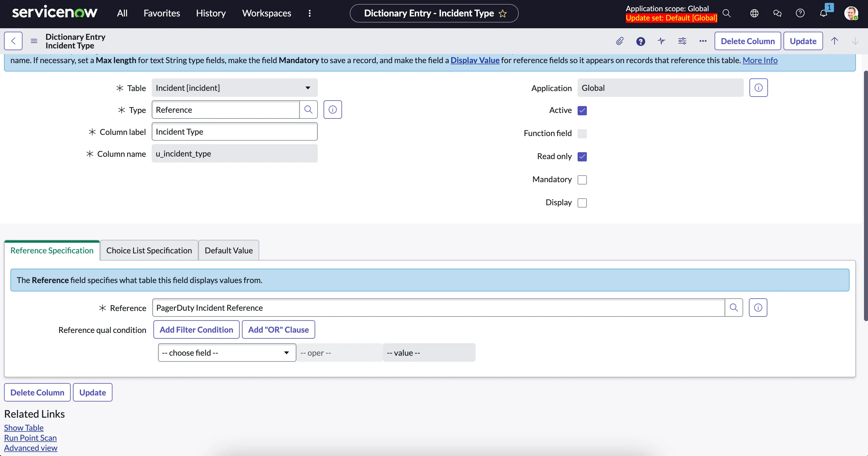
Task: Open the Default Value tab
Action: point(228,250)
